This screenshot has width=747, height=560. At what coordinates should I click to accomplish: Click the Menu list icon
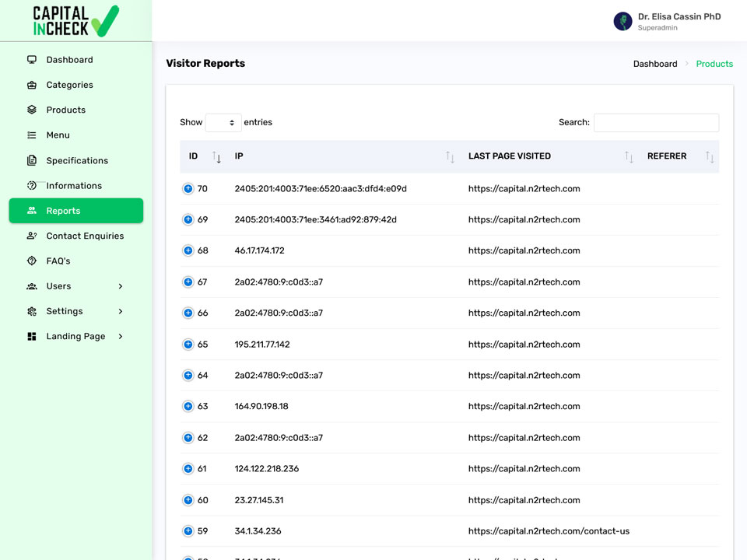coord(32,135)
